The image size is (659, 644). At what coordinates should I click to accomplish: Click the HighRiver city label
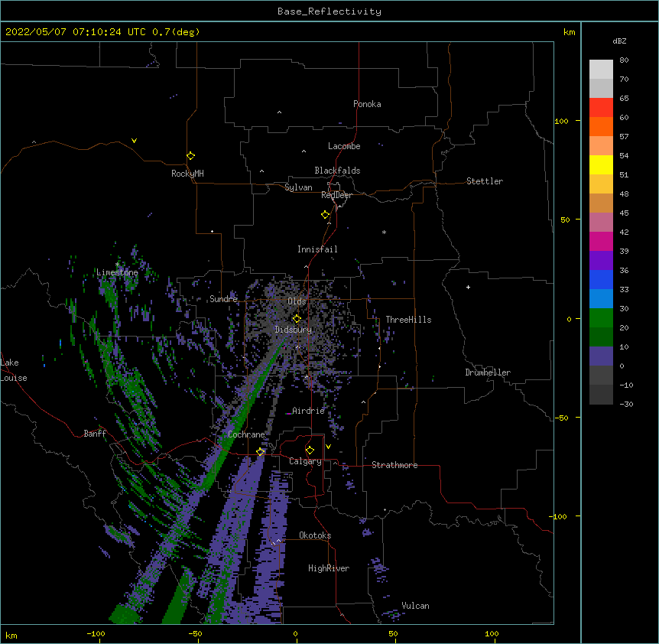coord(329,568)
